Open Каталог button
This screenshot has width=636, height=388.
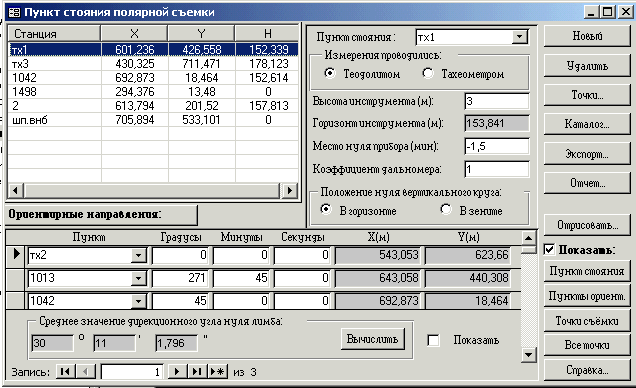(x=587, y=124)
